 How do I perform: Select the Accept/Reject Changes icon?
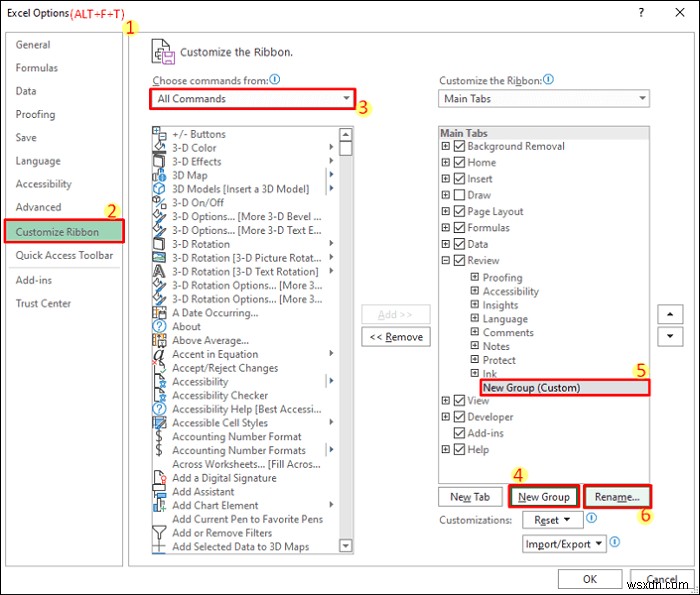point(159,368)
